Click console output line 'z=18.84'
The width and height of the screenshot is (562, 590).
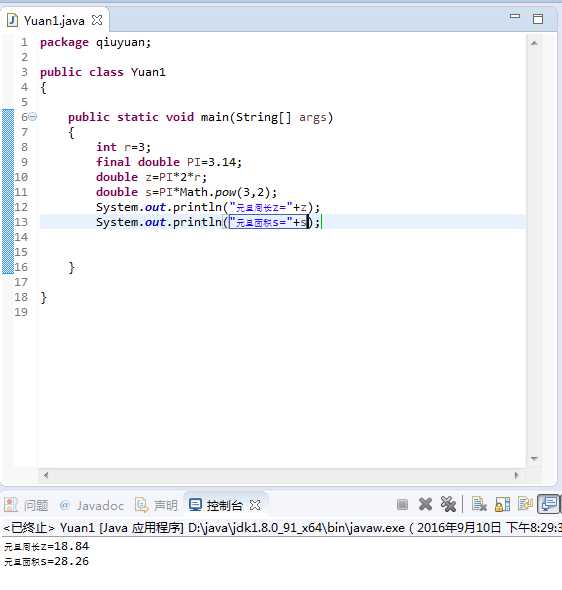pyautogui.click(x=47, y=546)
